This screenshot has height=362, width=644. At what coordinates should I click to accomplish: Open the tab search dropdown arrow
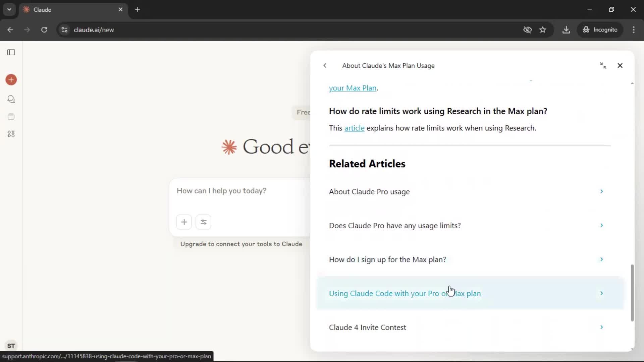[9, 9]
